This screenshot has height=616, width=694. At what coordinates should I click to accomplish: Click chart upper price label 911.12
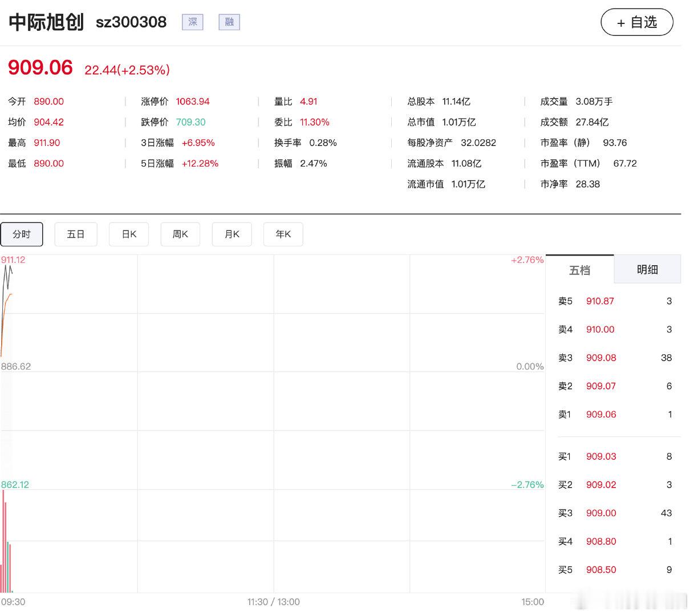(x=13, y=260)
